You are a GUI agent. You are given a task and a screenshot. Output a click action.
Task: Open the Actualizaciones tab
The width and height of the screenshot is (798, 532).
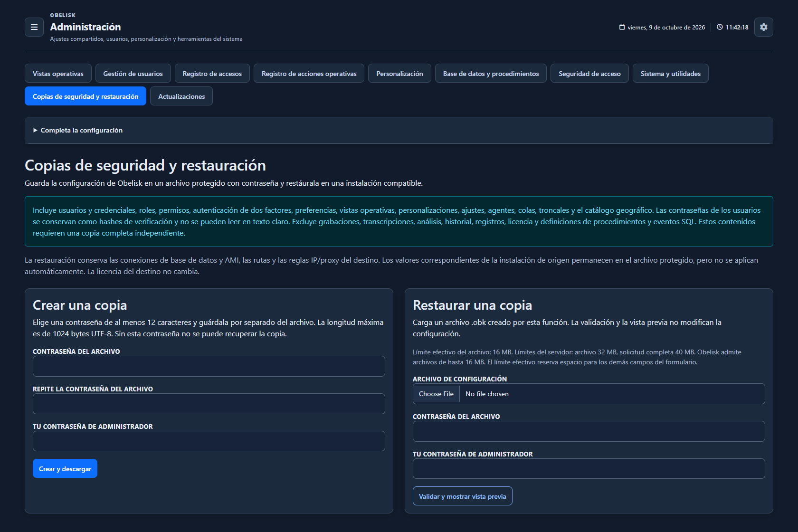pyautogui.click(x=181, y=96)
